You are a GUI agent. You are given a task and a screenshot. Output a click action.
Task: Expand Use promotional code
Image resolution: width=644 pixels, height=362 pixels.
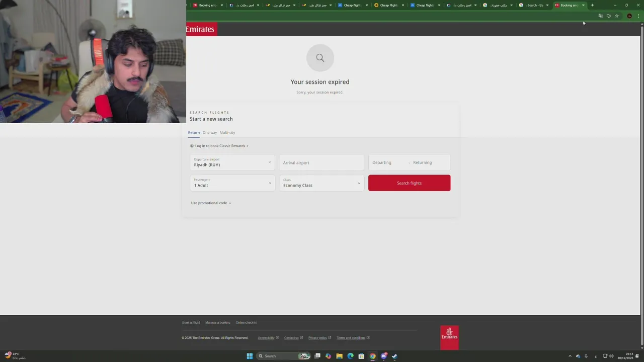211,203
